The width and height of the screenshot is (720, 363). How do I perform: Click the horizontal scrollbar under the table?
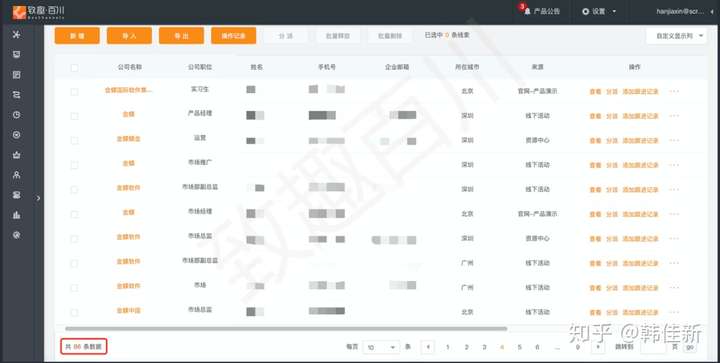tap(286, 329)
